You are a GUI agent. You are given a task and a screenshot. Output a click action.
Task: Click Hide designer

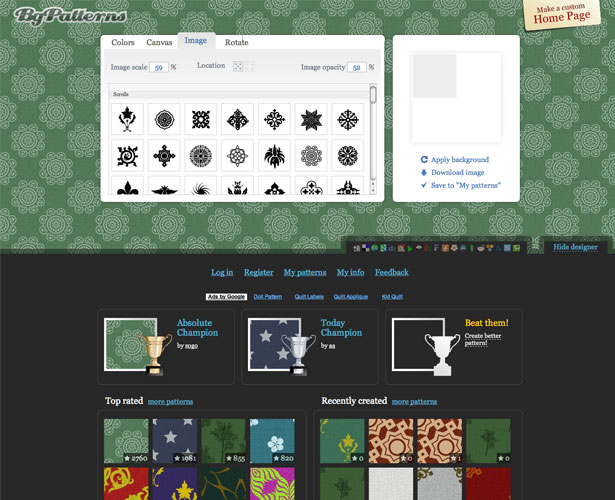(575, 247)
